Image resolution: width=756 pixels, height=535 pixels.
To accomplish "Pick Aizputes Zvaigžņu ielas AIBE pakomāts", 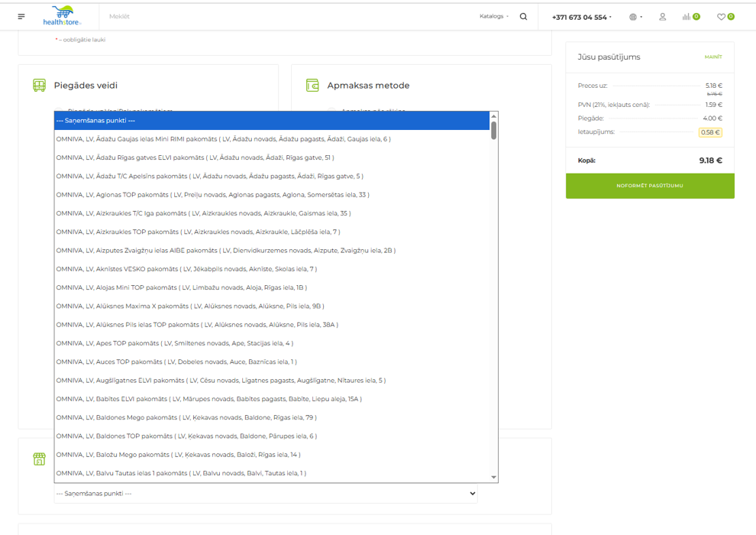I will coord(272,251).
